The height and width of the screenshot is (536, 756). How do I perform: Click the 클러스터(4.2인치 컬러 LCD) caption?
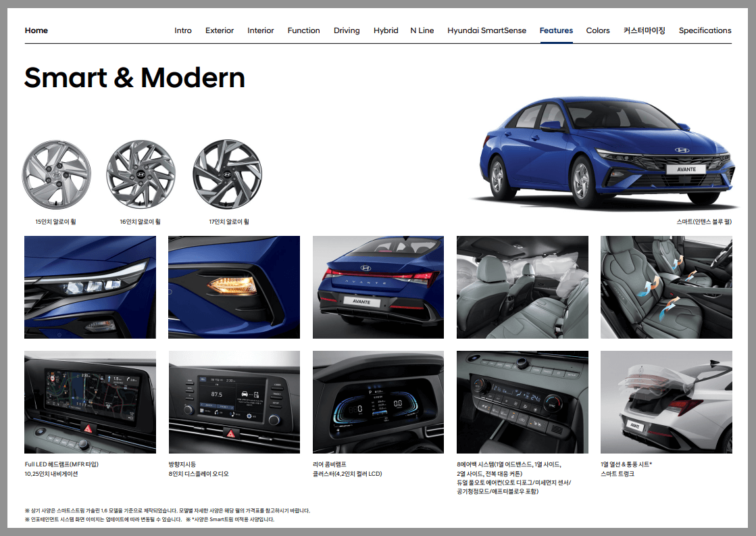click(x=347, y=474)
